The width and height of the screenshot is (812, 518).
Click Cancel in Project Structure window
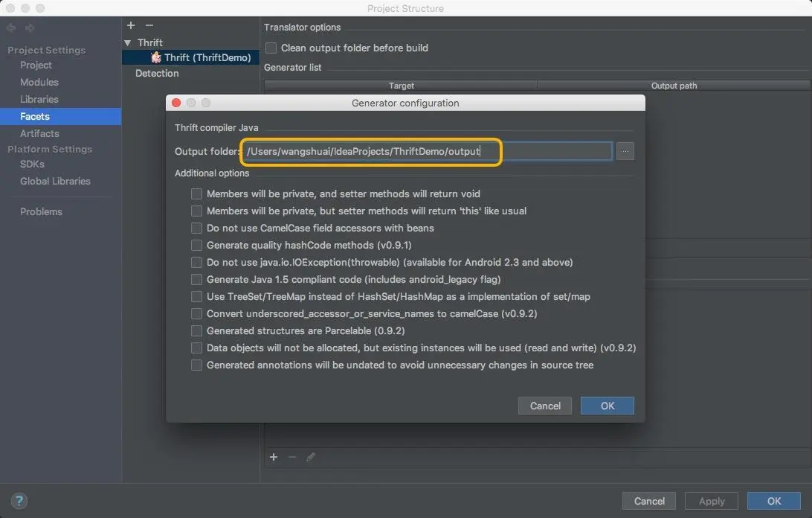coord(649,501)
